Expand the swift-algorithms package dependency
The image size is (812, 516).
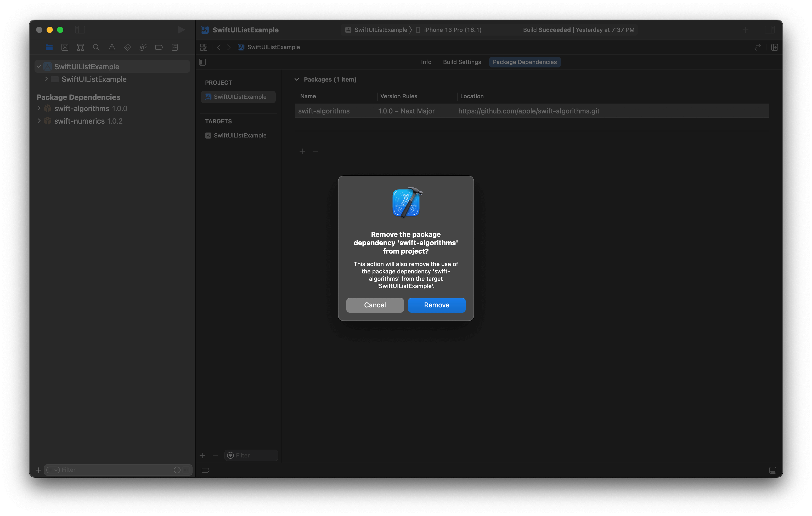pos(39,108)
